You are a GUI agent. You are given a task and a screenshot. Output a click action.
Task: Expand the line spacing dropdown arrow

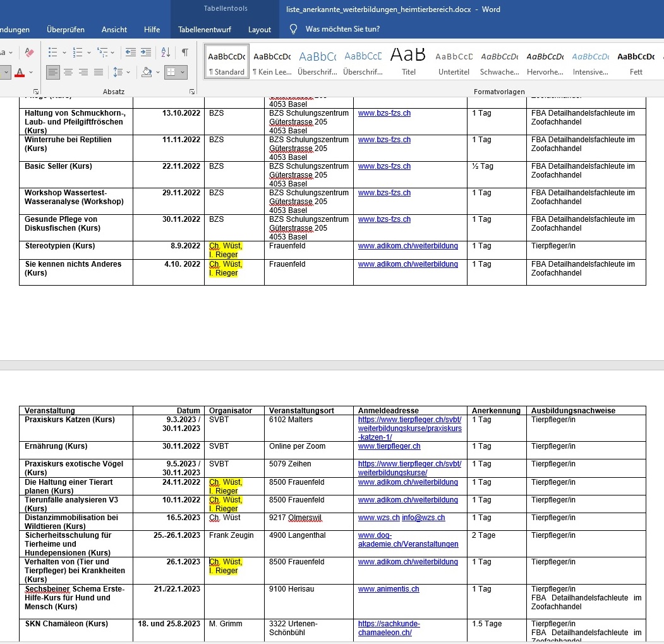click(128, 73)
